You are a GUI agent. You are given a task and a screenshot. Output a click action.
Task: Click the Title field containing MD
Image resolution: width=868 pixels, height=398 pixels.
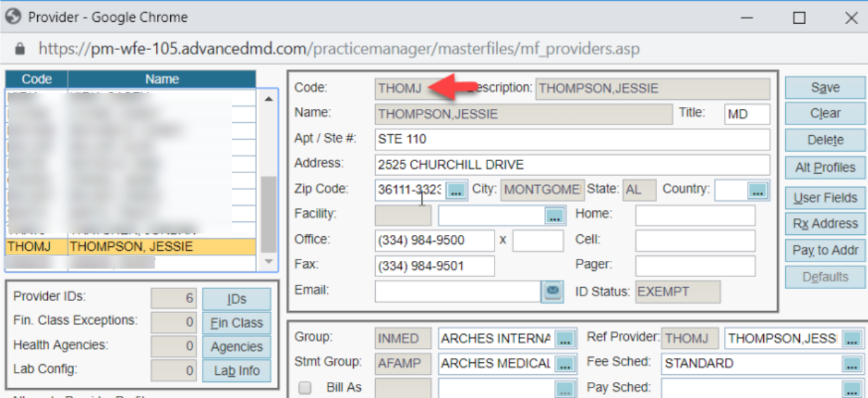(x=747, y=114)
